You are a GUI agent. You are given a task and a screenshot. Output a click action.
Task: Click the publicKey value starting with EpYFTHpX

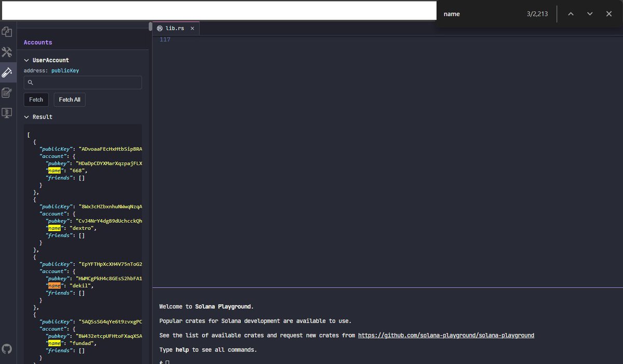pyautogui.click(x=111, y=264)
